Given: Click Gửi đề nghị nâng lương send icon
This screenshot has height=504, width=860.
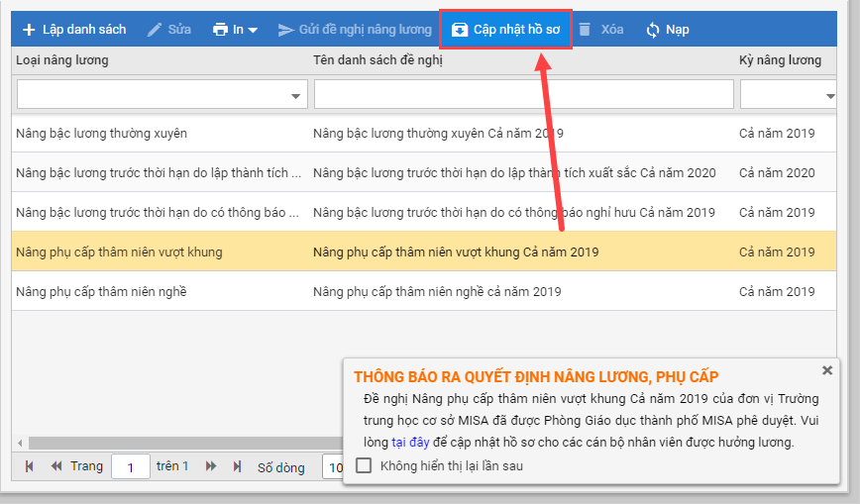Looking at the screenshot, I should [286, 30].
